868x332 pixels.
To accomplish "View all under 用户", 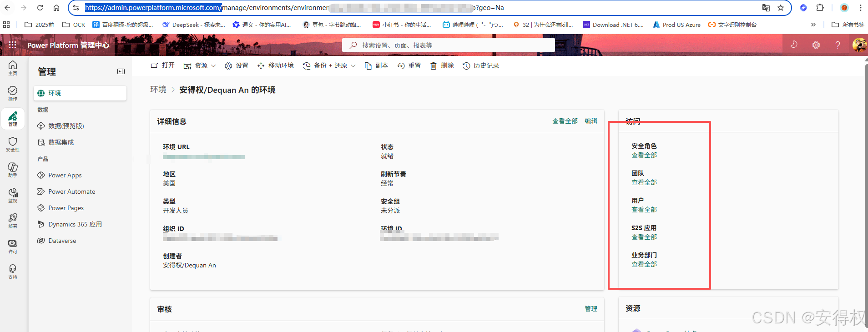I will tap(644, 210).
